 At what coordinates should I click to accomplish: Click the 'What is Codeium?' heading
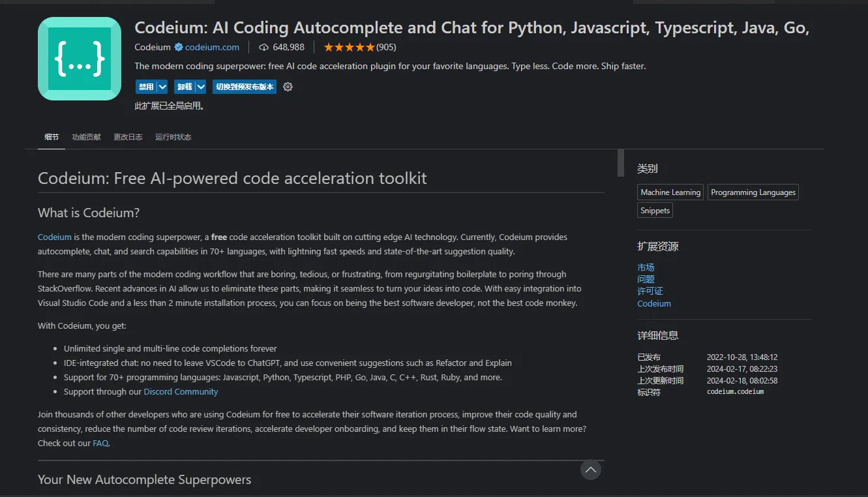coord(89,213)
